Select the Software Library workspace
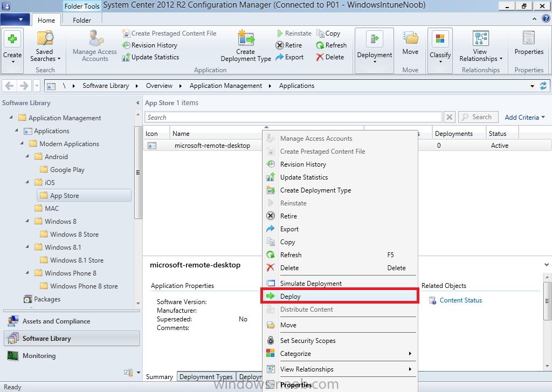Screen dimensions: 552x392 click(x=72, y=339)
